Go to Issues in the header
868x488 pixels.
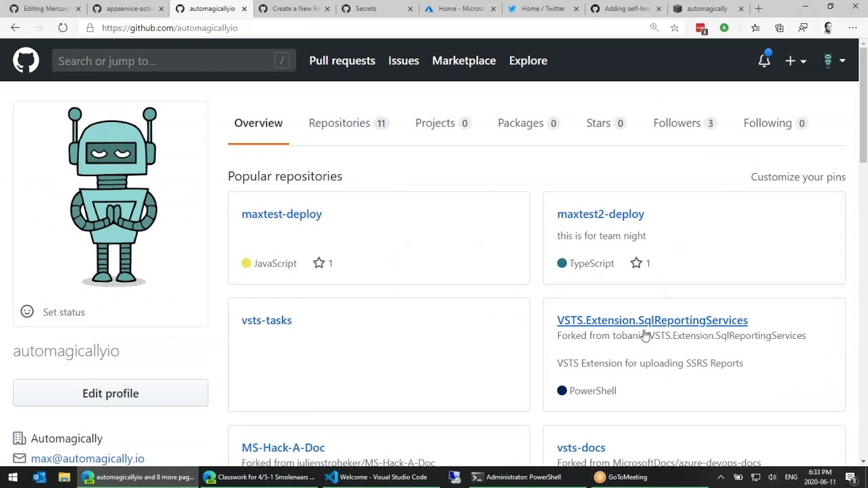403,61
